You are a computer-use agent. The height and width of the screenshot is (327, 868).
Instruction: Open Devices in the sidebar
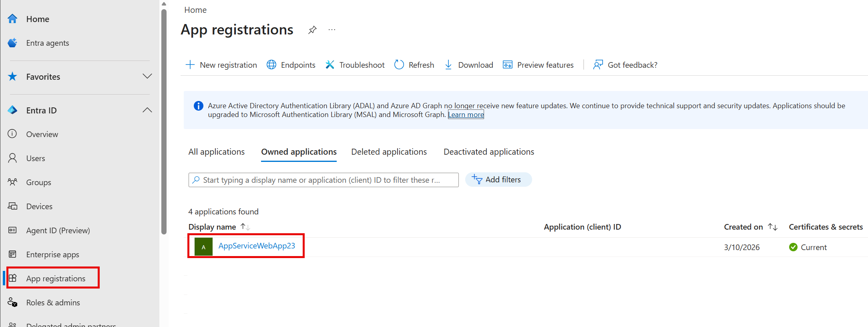pos(39,206)
